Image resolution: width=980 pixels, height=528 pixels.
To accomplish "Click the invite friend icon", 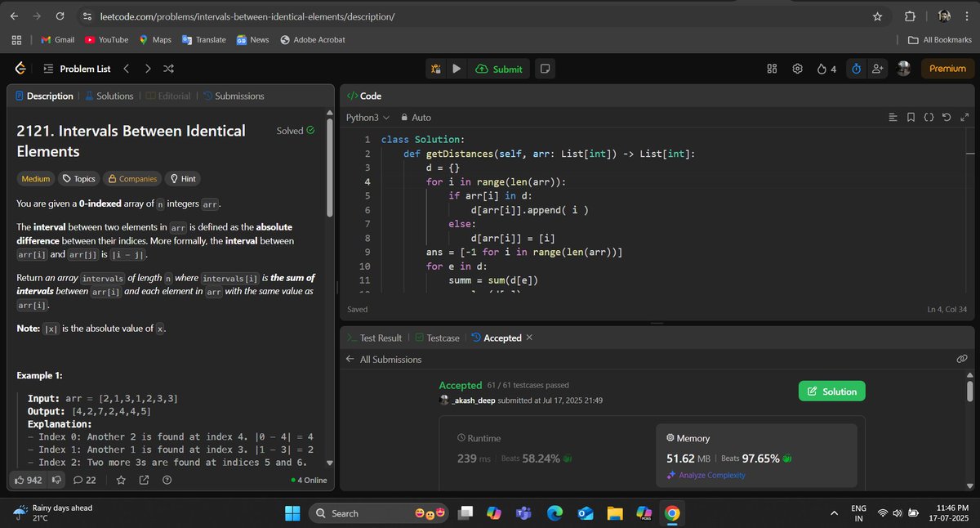I will pyautogui.click(x=878, y=69).
